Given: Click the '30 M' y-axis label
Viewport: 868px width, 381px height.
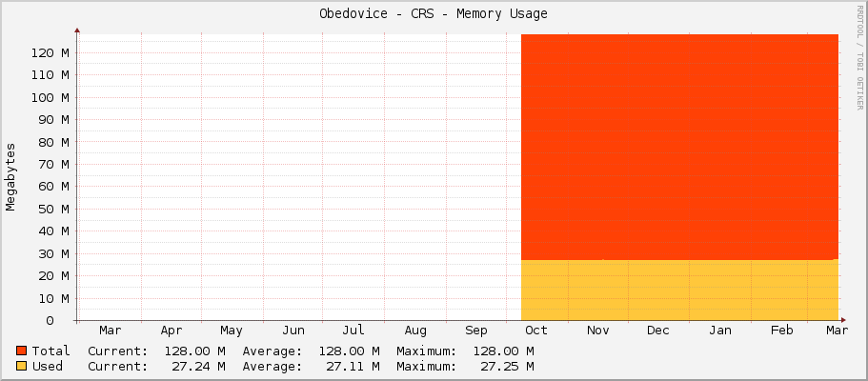Looking at the screenshot, I should point(54,253).
